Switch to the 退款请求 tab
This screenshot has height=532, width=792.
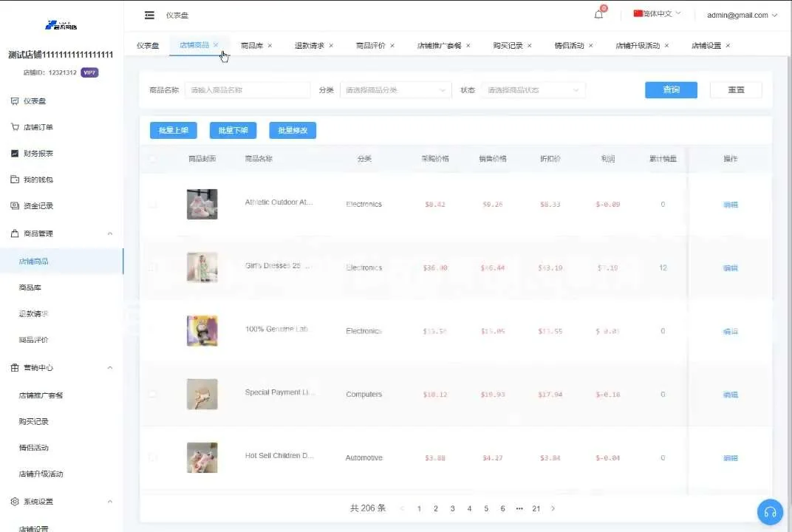coord(309,46)
